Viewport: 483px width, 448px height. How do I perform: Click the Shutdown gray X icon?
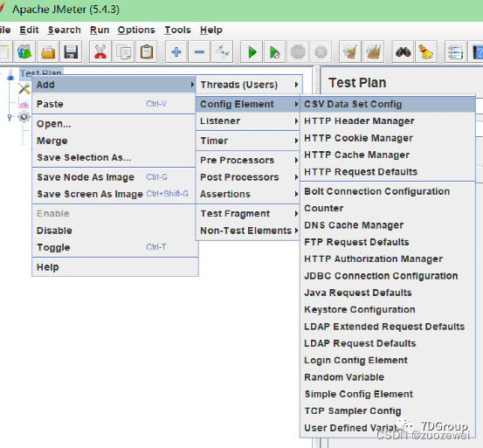(x=321, y=52)
